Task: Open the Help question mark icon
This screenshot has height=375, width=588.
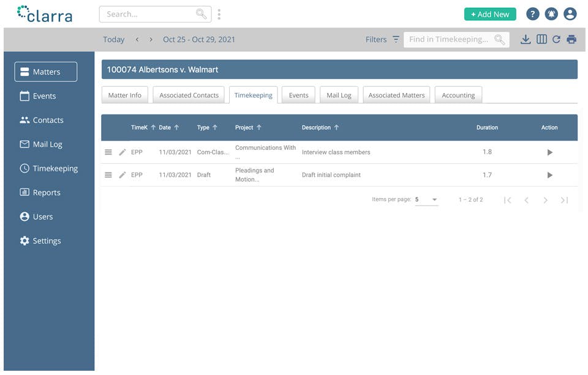Action: tap(532, 14)
